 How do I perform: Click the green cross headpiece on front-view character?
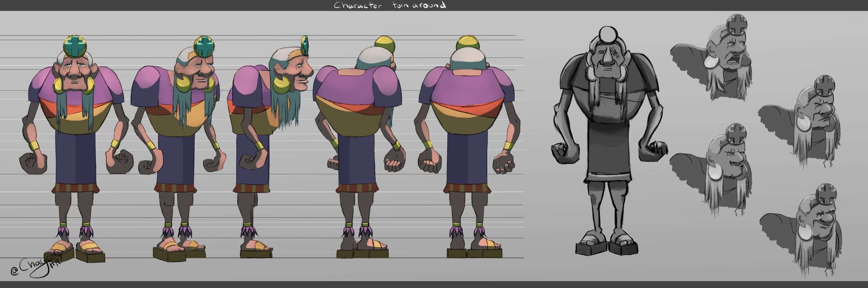point(74,45)
